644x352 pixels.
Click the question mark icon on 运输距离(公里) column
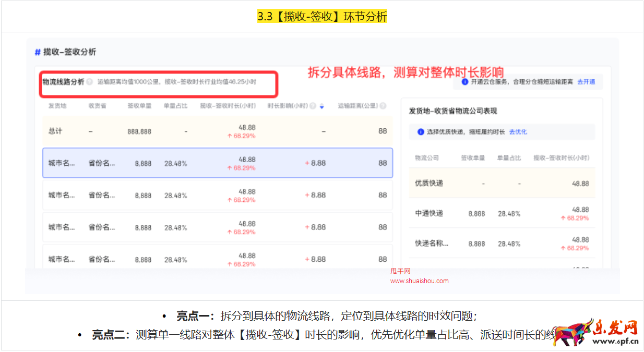(383, 105)
